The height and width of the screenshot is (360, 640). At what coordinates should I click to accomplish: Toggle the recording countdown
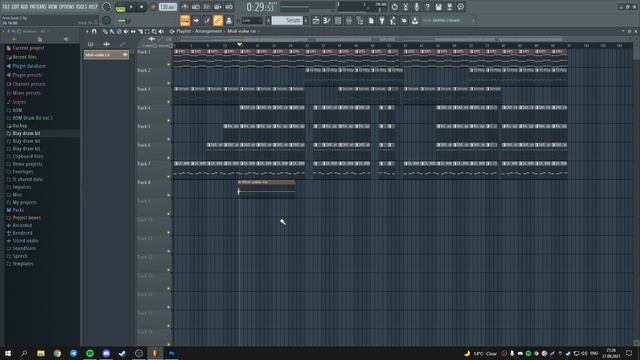(207, 7)
